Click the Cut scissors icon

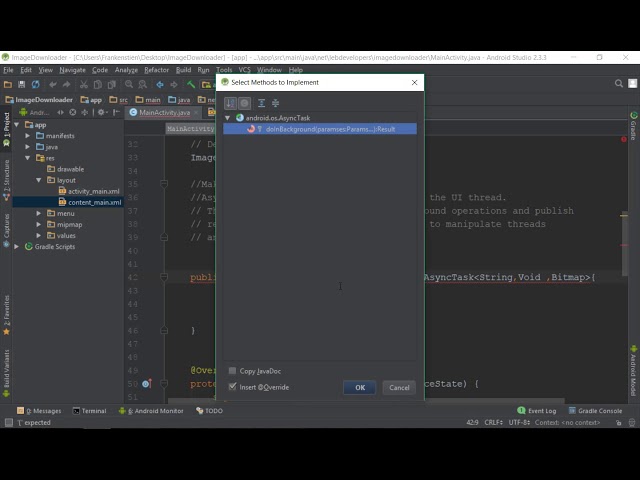84,84
